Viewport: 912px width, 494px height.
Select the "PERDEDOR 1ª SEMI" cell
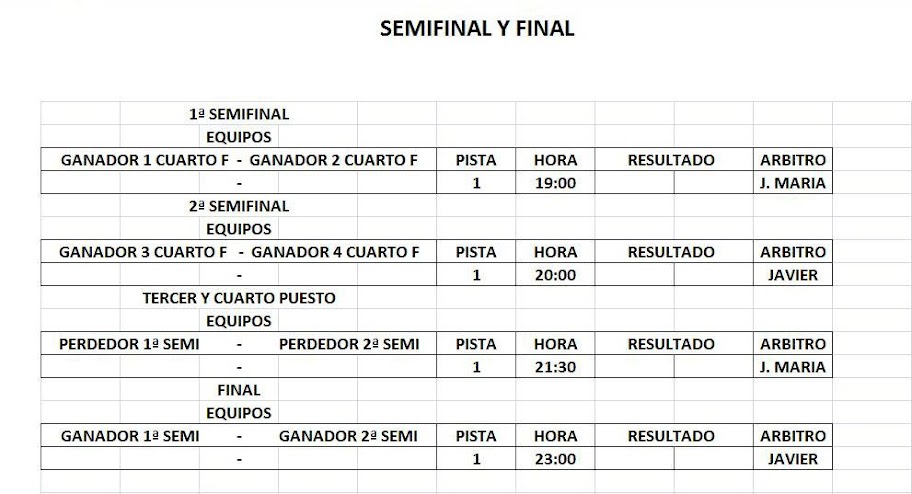[x=129, y=344]
